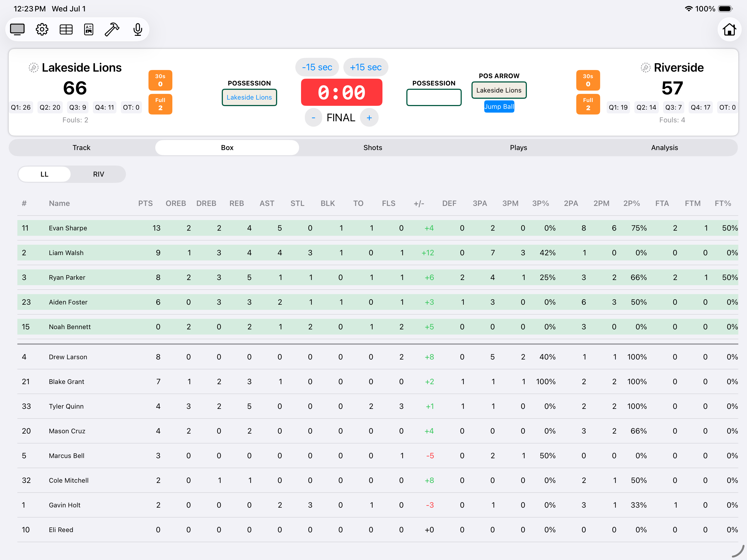The image size is (747, 560).
Task: Tap Lakeside Lions score 66
Action: point(75,88)
